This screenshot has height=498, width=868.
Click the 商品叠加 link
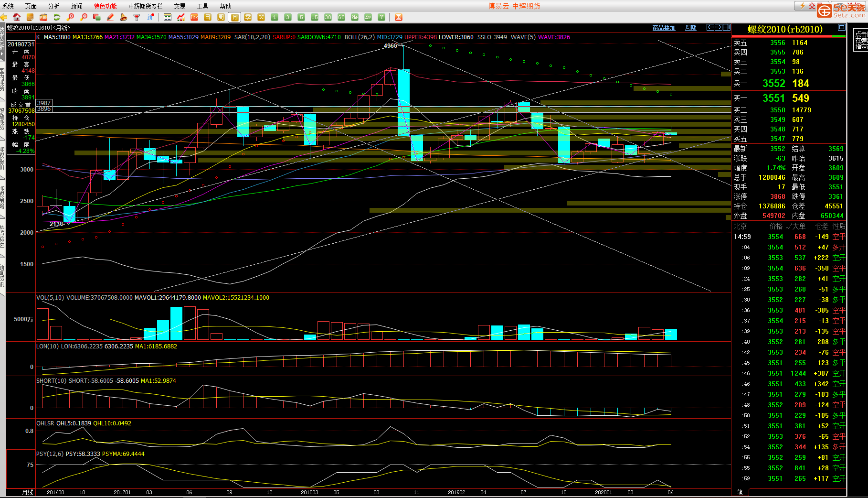click(x=664, y=28)
